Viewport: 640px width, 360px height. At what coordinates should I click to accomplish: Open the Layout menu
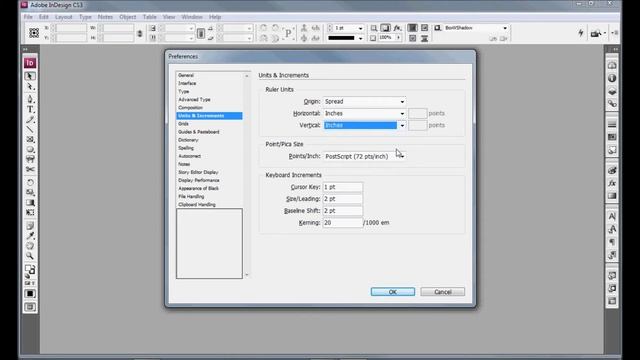(64, 17)
